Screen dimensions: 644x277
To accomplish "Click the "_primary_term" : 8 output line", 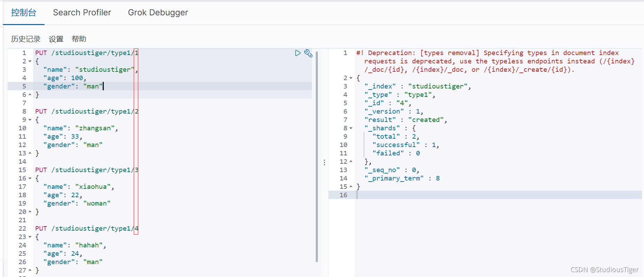I will [402, 178].
